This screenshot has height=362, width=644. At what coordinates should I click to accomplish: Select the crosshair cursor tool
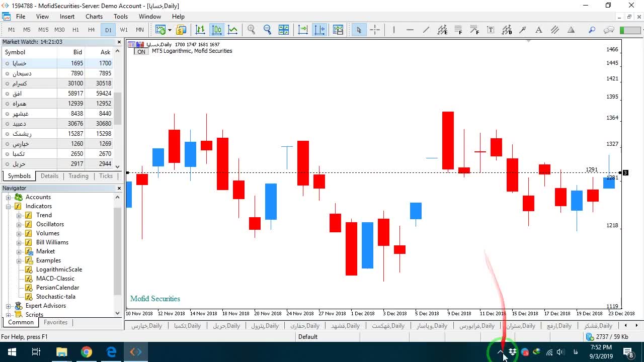tap(375, 30)
